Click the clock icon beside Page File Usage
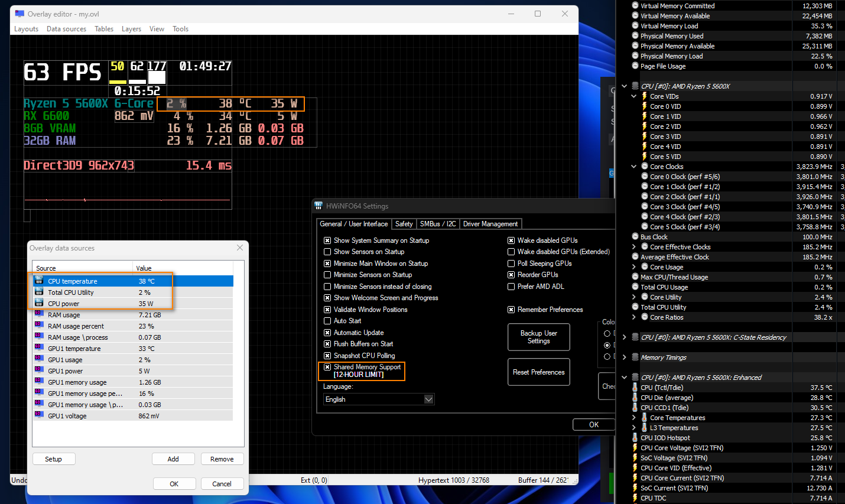This screenshot has width=845, height=504. point(635,66)
